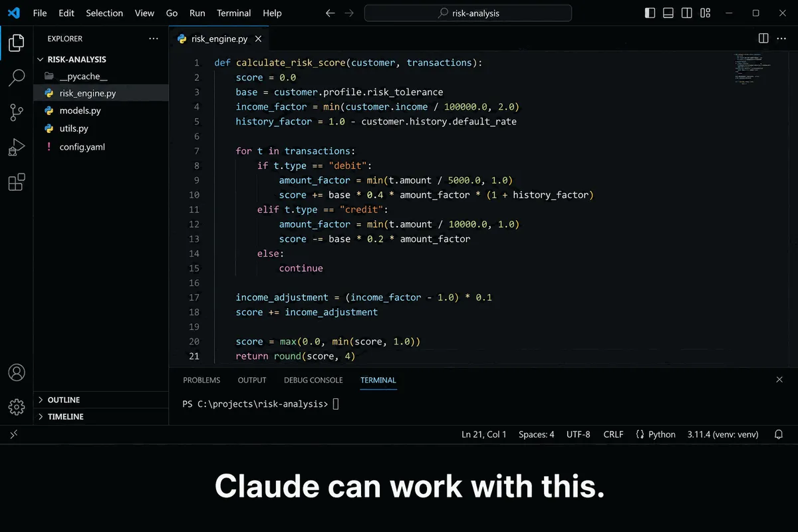798x532 pixels.
Task: Open the Selection menu
Action: [x=104, y=13]
